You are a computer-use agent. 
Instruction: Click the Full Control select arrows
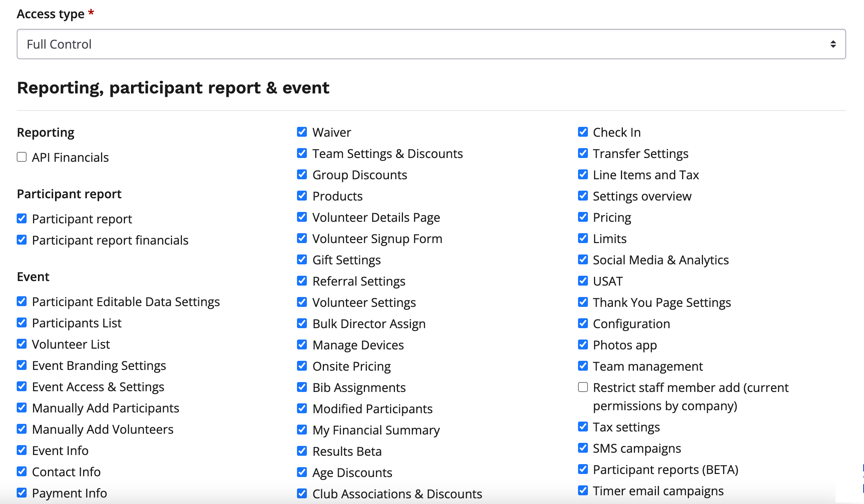tap(833, 44)
